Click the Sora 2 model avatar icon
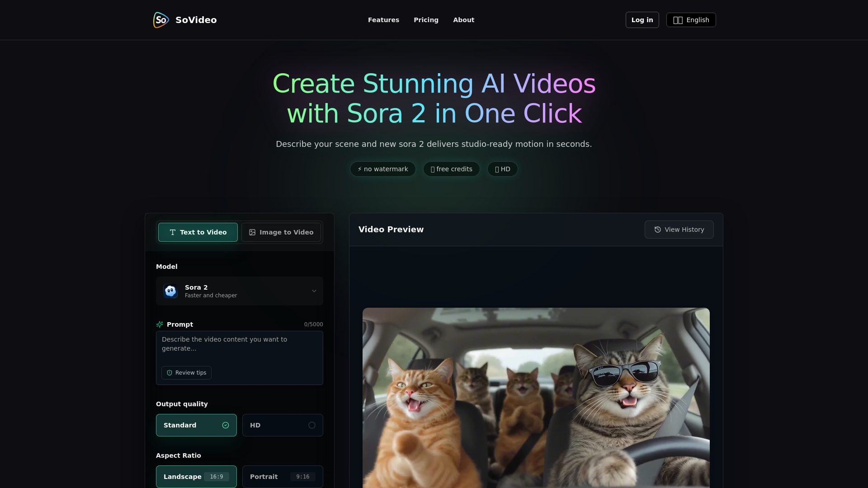Screen dimensions: 868x488 point(170,291)
